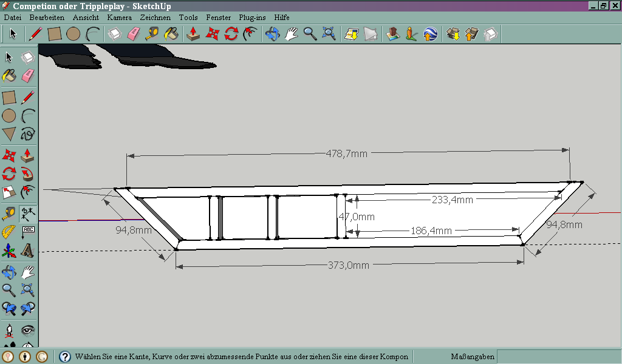622x364 pixels.
Task: Click the Look Around eye tool
Action: tap(27, 331)
